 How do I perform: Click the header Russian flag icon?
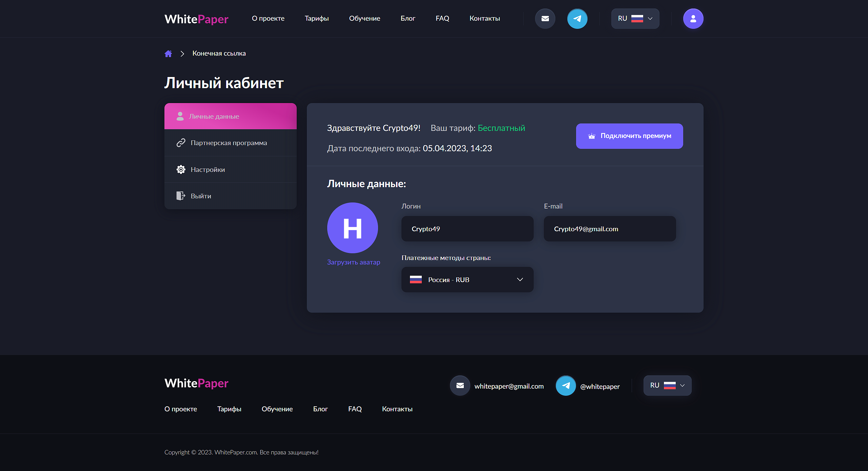(x=637, y=19)
